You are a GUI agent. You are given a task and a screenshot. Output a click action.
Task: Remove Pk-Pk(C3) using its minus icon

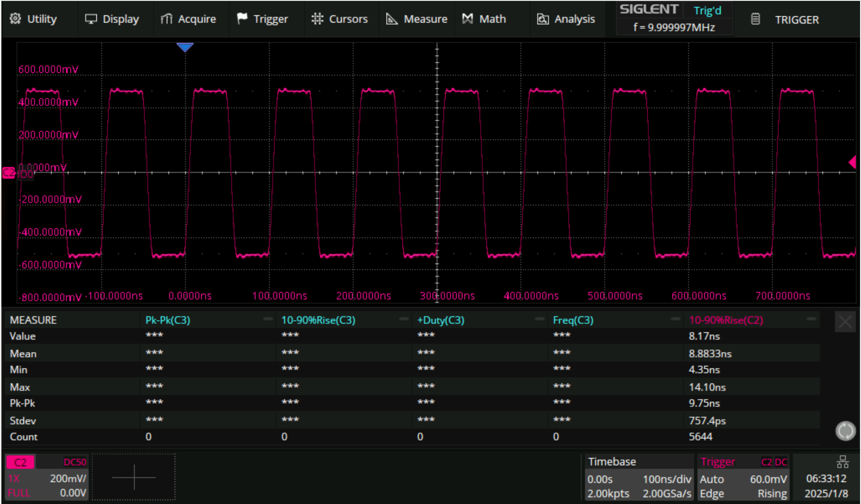[268, 319]
